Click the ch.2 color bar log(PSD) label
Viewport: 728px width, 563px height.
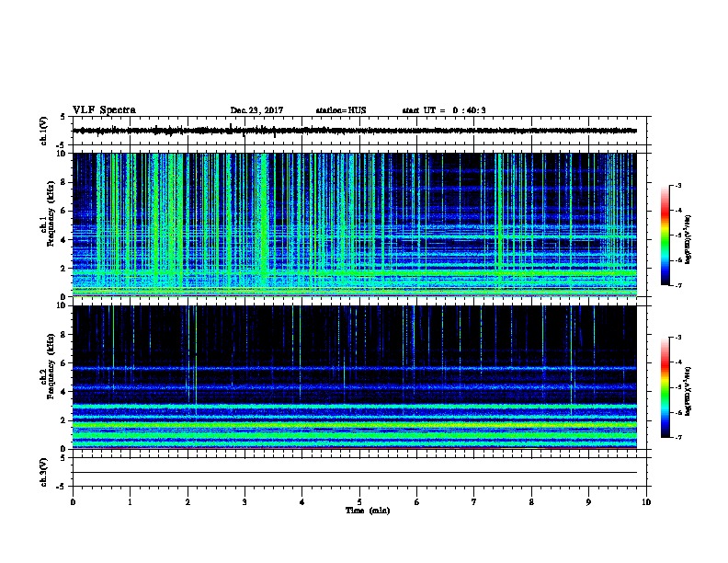click(688, 392)
